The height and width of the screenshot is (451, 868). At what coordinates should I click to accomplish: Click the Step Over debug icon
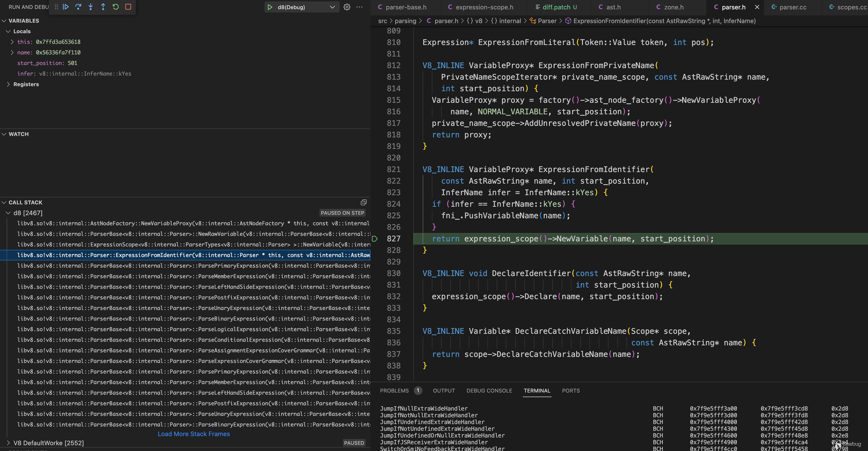(x=78, y=7)
